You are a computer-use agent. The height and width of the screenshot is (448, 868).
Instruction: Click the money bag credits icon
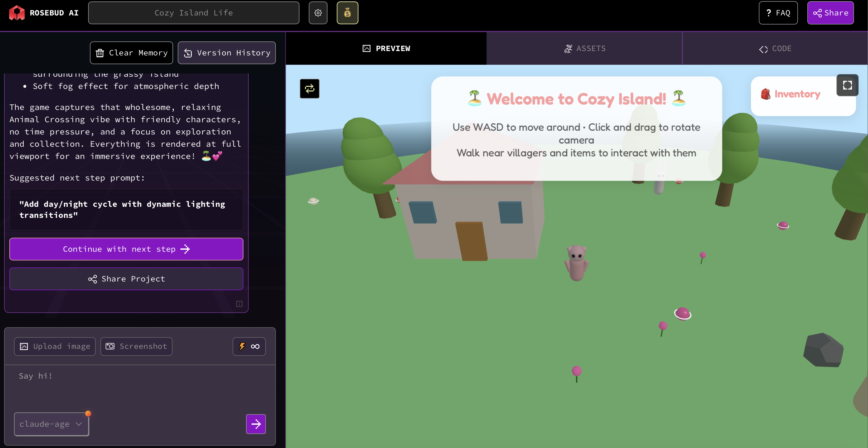(347, 13)
